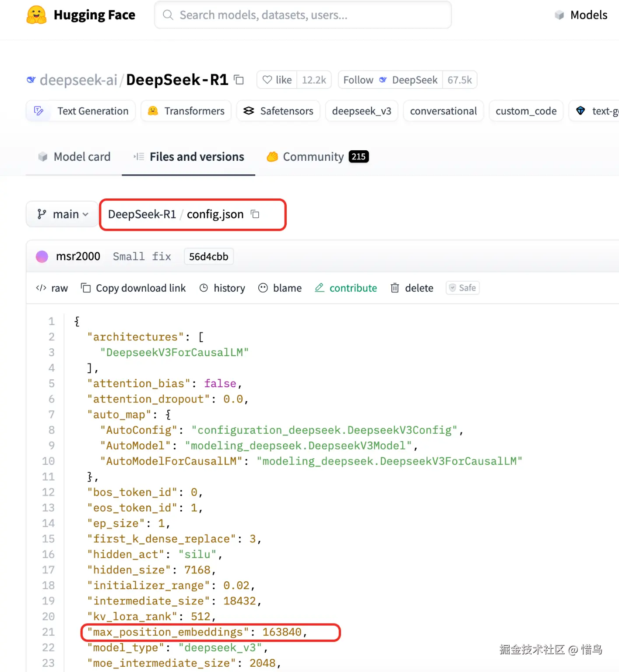The height and width of the screenshot is (672, 619).
Task: Click the contribute link
Action: [346, 288]
